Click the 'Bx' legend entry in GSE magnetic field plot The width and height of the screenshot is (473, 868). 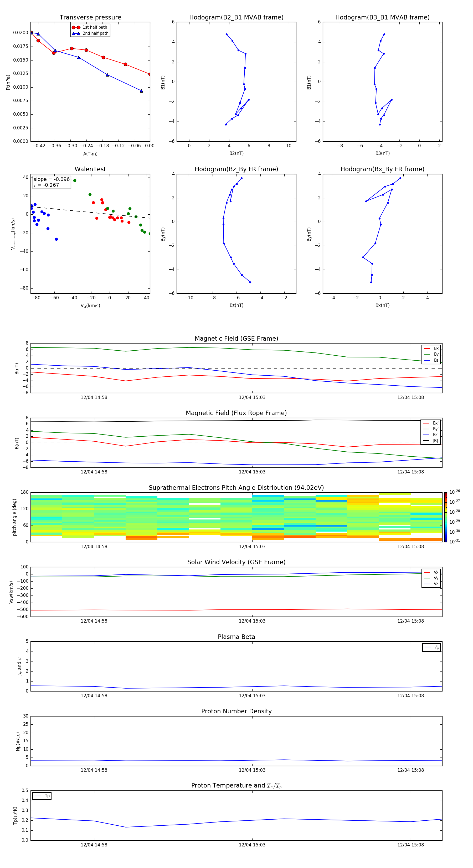[x=431, y=349]
